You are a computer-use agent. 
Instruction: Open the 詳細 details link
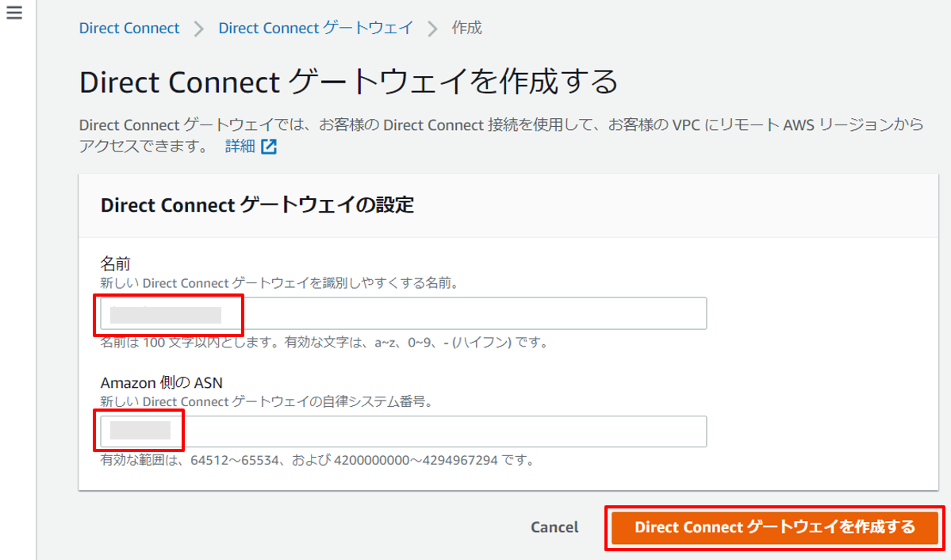(x=240, y=146)
